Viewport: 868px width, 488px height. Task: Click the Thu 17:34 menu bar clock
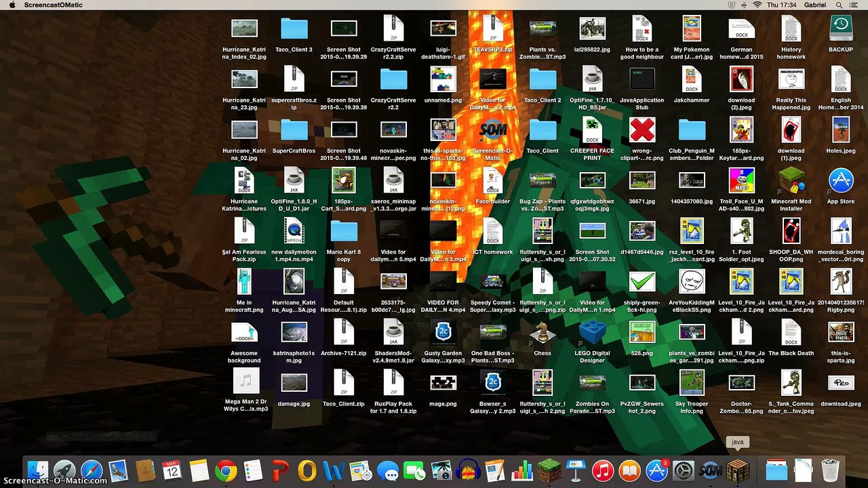781,5
